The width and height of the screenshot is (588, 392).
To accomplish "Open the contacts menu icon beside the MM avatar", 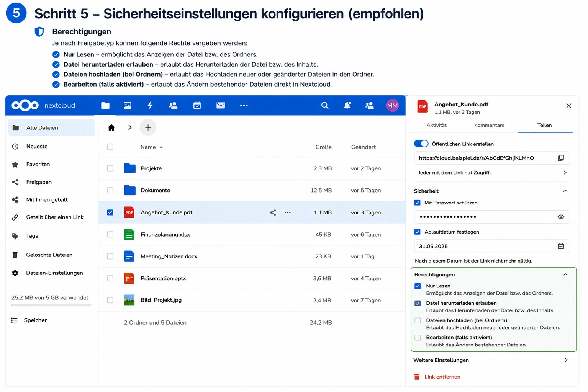I will click(370, 105).
